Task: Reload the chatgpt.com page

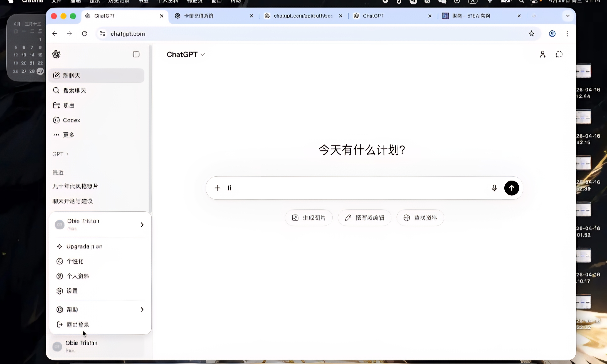Action: click(85, 34)
